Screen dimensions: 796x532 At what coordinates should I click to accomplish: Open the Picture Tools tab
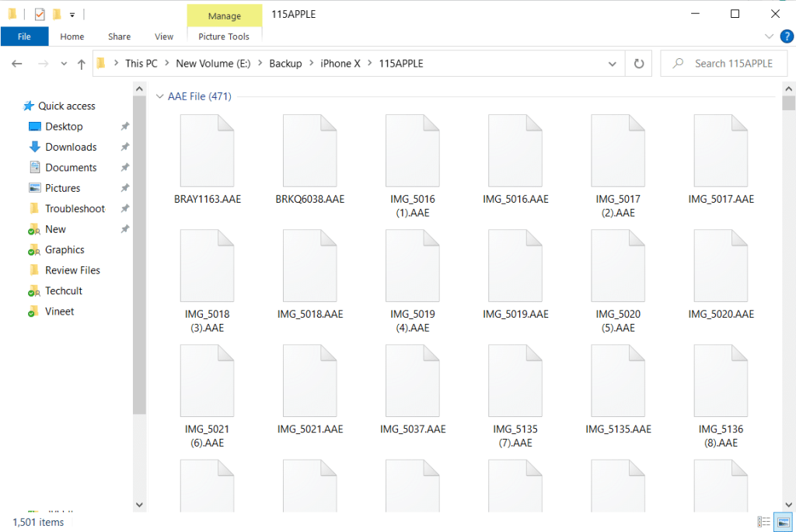coord(224,37)
